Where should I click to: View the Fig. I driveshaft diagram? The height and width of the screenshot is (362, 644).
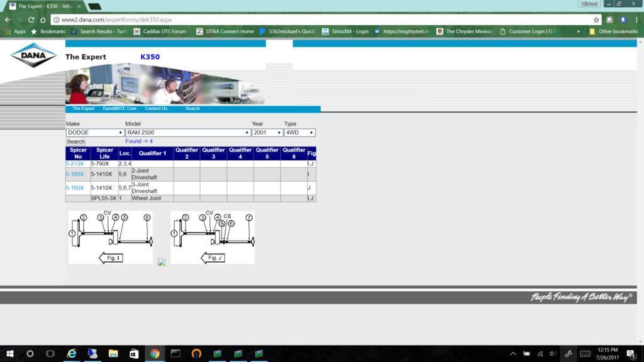[111, 238]
